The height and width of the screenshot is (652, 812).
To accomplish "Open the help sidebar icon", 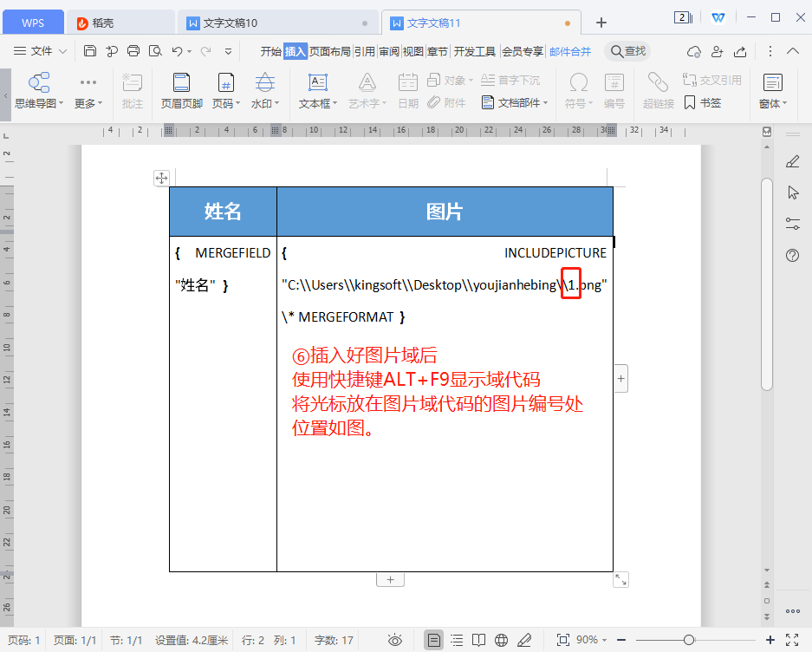I will coord(792,255).
